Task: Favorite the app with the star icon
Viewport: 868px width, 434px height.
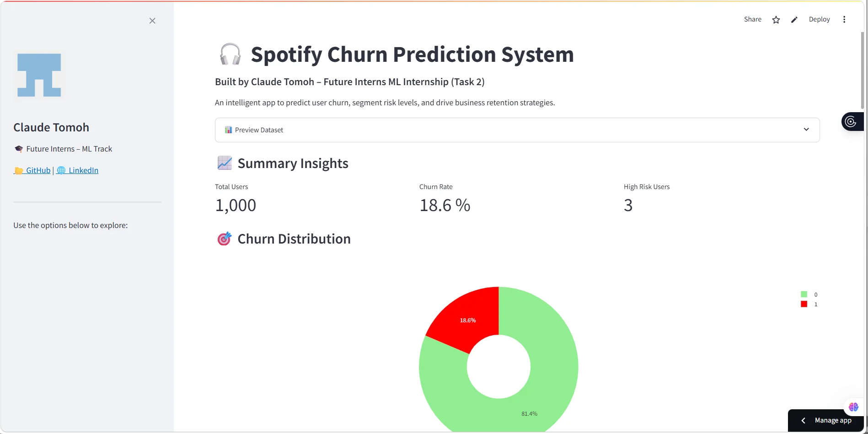Action: [x=776, y=20]
